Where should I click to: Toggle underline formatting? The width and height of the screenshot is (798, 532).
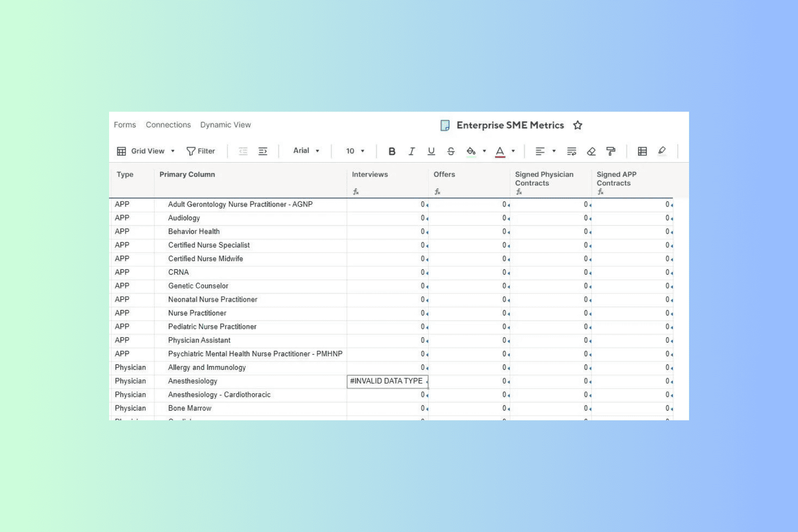point(431,151)
